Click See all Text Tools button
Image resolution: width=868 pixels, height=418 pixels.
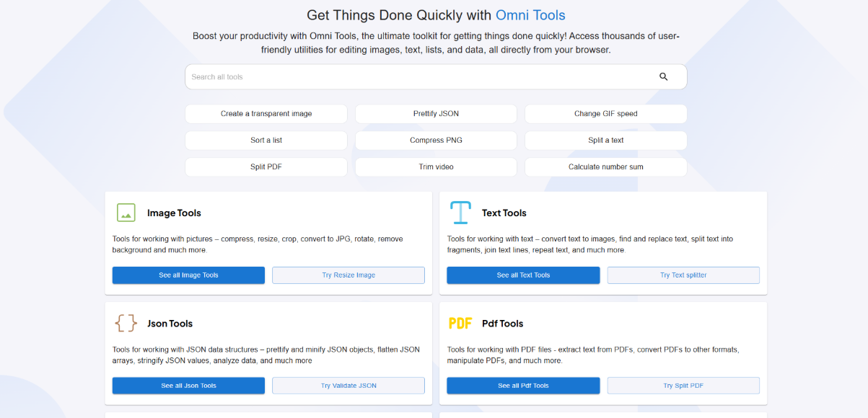(523, 275)
